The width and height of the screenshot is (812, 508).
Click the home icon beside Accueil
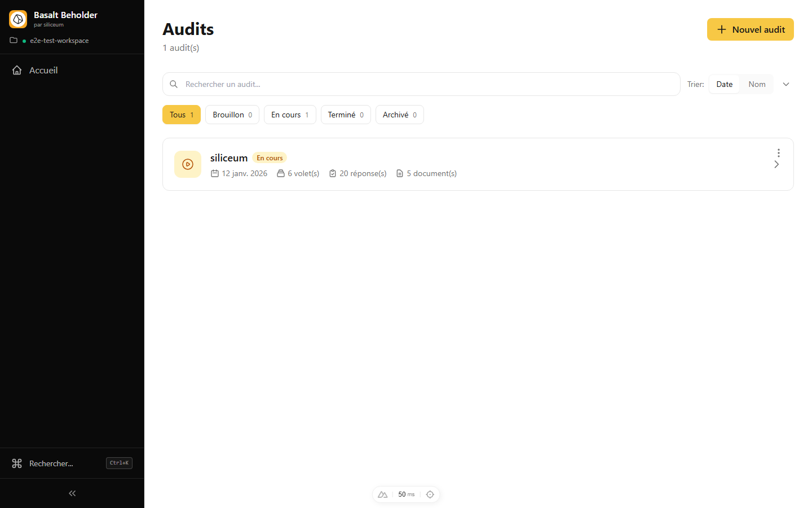click(x=17, y=70)
